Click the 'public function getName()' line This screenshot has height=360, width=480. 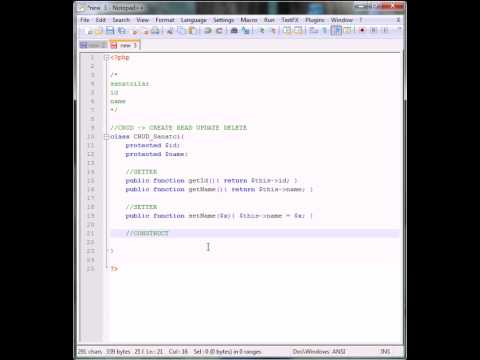[219, 189]
